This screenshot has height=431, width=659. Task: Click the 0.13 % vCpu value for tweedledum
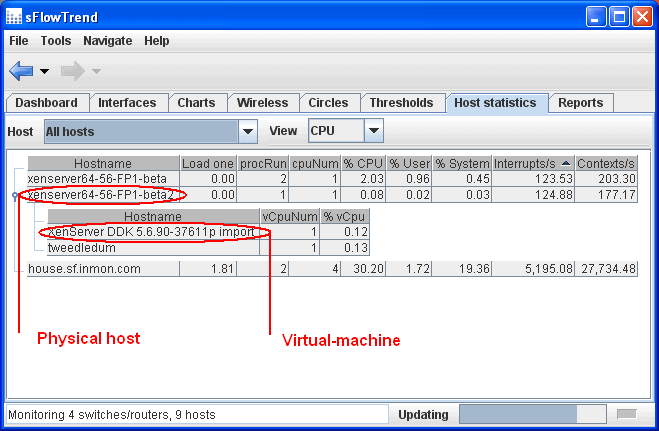[x=356, y=248]
